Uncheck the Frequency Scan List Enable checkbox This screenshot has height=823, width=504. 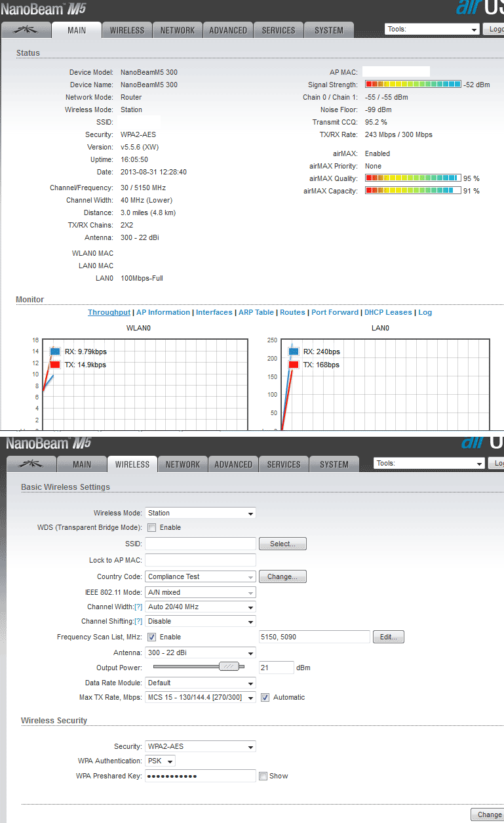point(151,637)
